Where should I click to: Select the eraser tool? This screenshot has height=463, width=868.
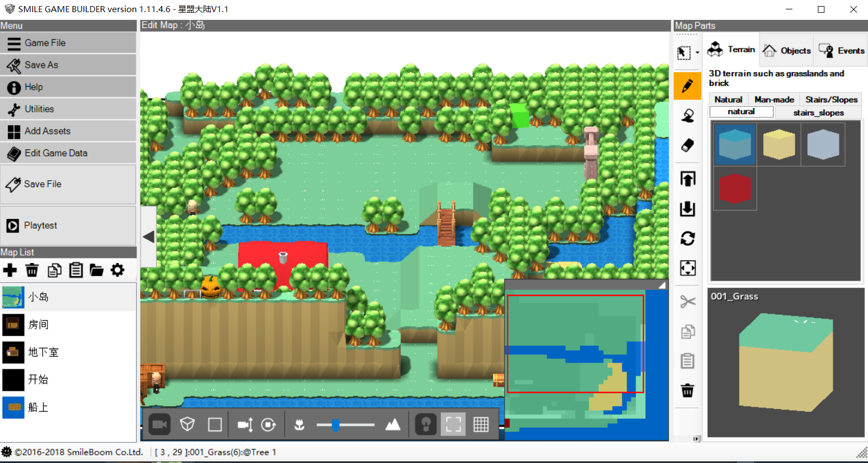687,145
